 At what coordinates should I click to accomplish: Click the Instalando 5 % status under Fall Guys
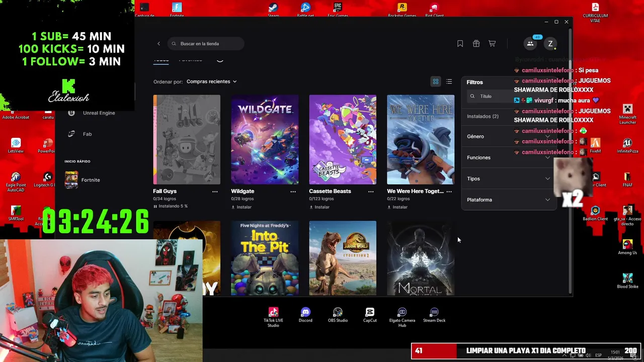pos(171,206)
